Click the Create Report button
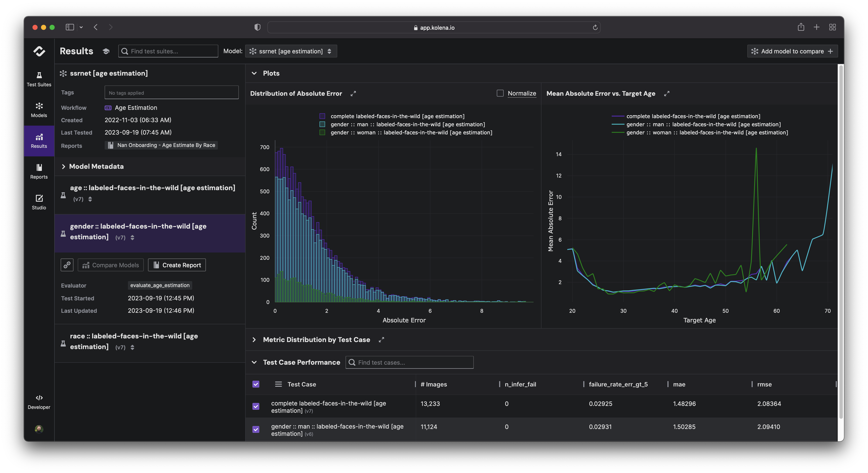 (177, 265)
